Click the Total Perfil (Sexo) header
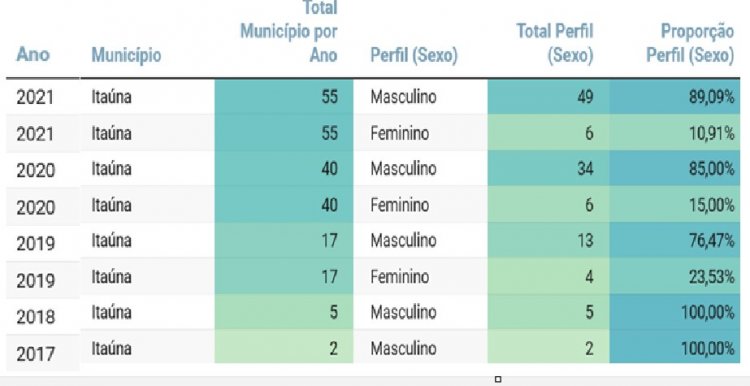750x386 pixels. (x=554, y=43)
